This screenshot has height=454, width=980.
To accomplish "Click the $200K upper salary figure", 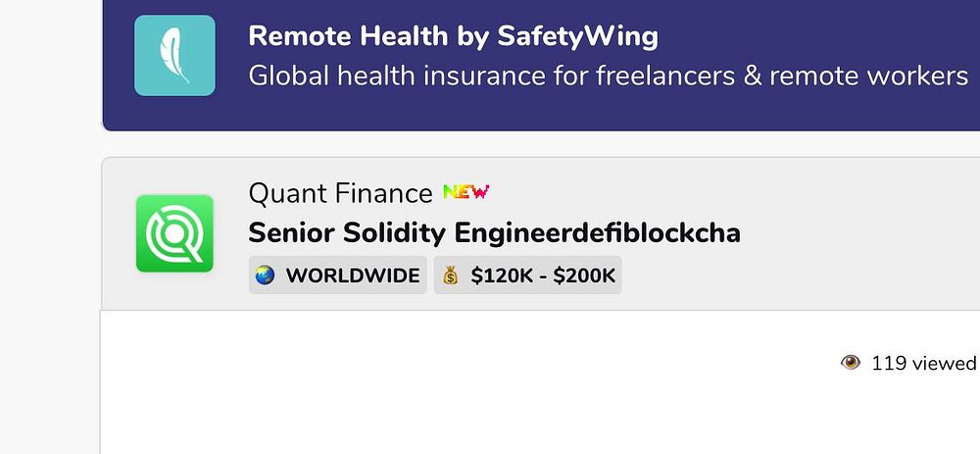I will tap(584, 277).
